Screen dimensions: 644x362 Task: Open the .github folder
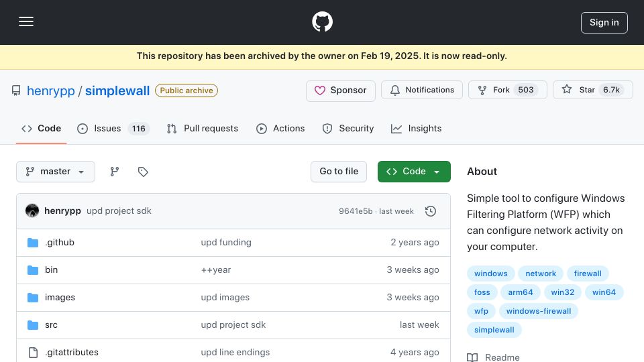click(60, 243)
